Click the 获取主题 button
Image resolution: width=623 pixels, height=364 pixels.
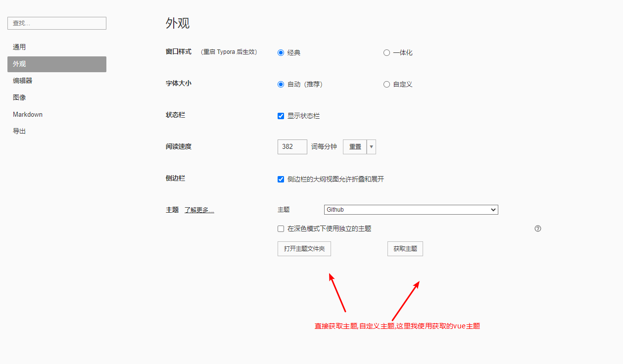point(405,249)
